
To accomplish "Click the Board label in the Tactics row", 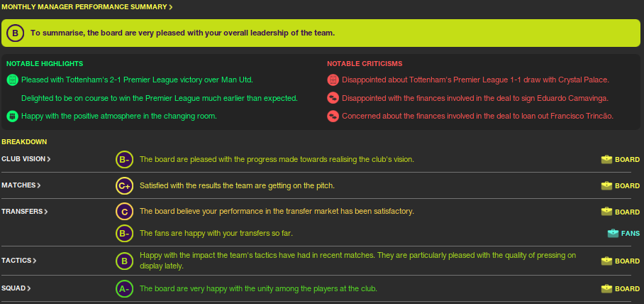I will tap(627, 261).
